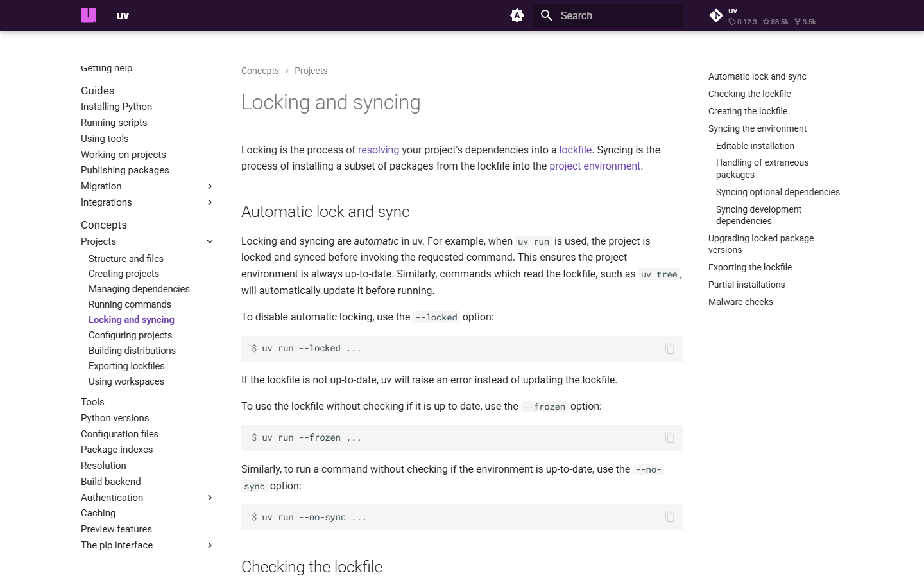Select the active Locking and syncing item
924x578 pixels.
click(x=132, y=320)
